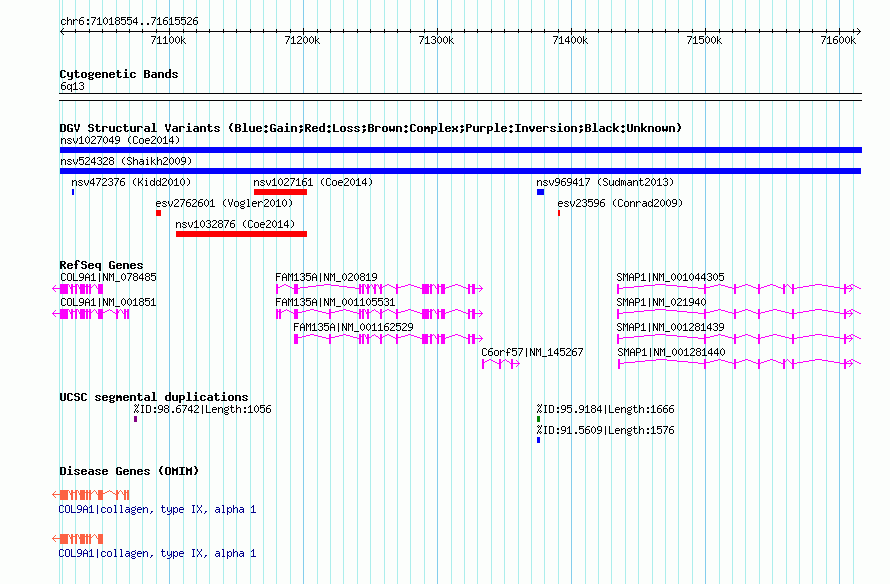Click the 71300k ruler tick label
The width and height of the screenshot is (890, 584).
click(436, 40)
